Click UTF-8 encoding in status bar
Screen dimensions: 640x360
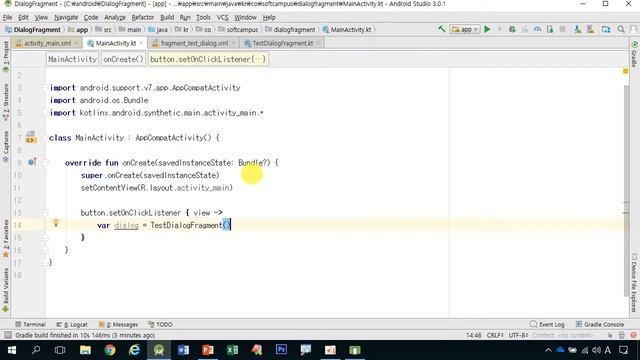518,335
